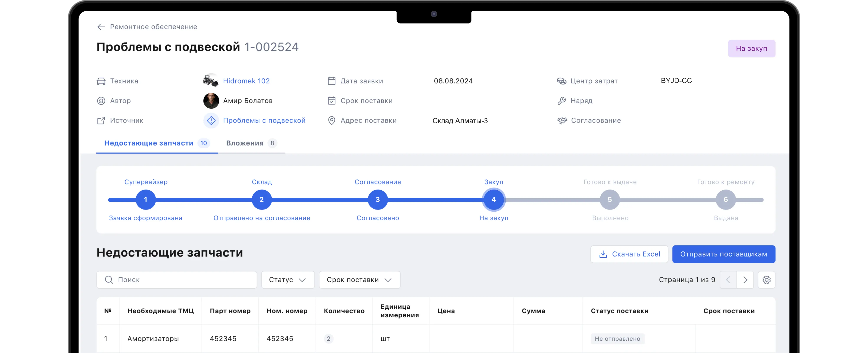Click Амир Болатов's avatar photo
868x353 pixels.
(211, 101)
